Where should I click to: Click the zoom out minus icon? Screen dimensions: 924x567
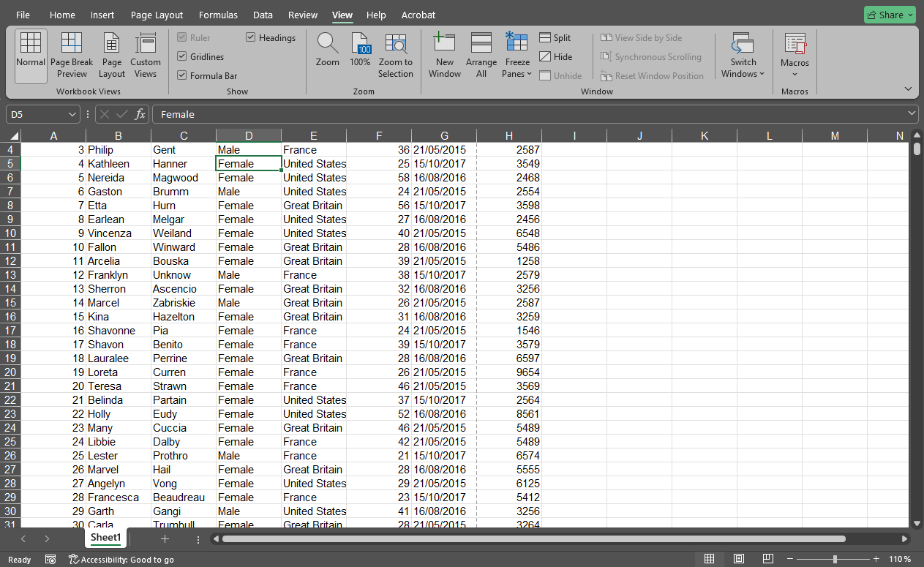790,559
